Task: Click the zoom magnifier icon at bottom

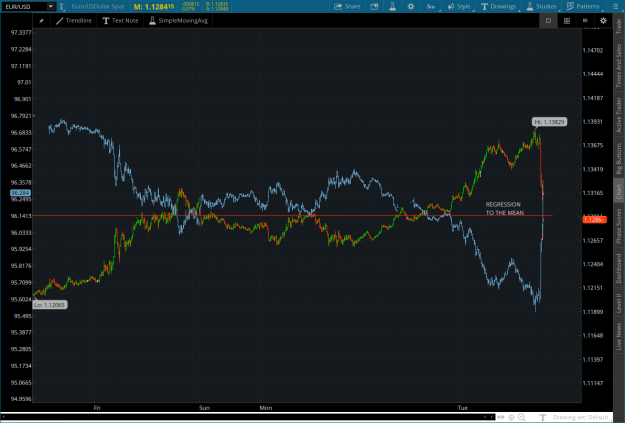Action: pos(521,417)
